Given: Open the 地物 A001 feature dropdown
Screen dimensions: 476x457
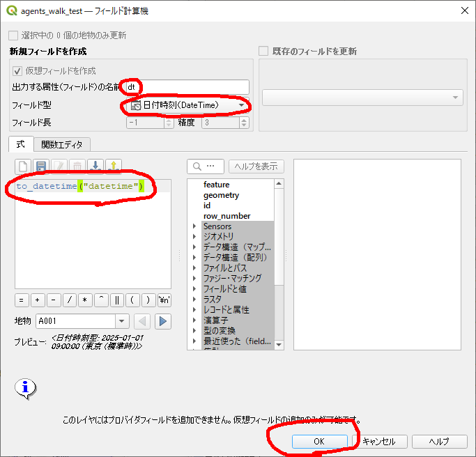Looking at the screenshot, I should (x=82, y=321).
